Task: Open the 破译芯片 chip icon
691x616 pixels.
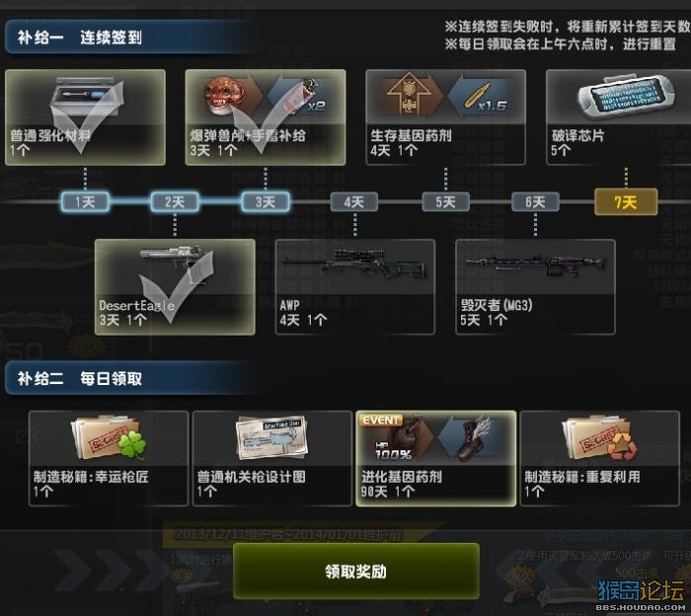Action: [x=625, y=97]
